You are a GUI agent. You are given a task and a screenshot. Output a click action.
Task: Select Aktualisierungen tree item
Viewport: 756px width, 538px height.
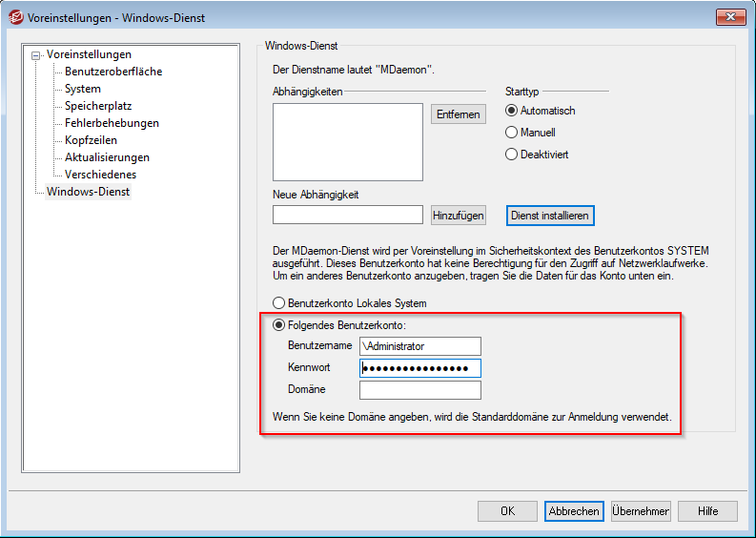[107, 157]
